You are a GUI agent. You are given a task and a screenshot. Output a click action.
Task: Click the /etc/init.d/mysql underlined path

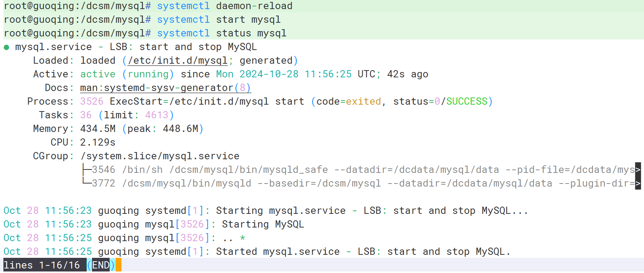point(178,61)
